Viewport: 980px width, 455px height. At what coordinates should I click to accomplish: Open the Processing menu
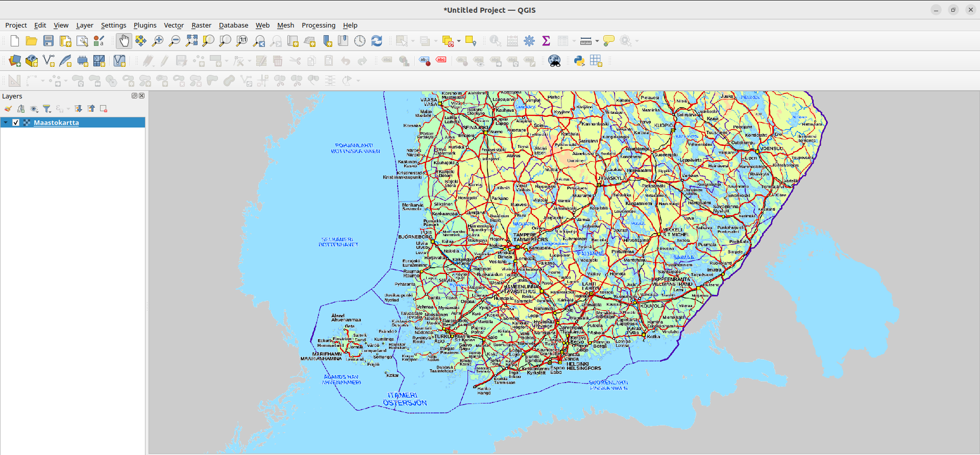coord(318,25)
